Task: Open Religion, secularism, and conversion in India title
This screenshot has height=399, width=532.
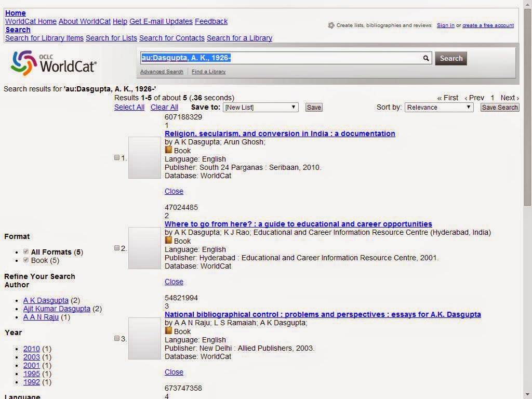Action: tap(280, 134)
